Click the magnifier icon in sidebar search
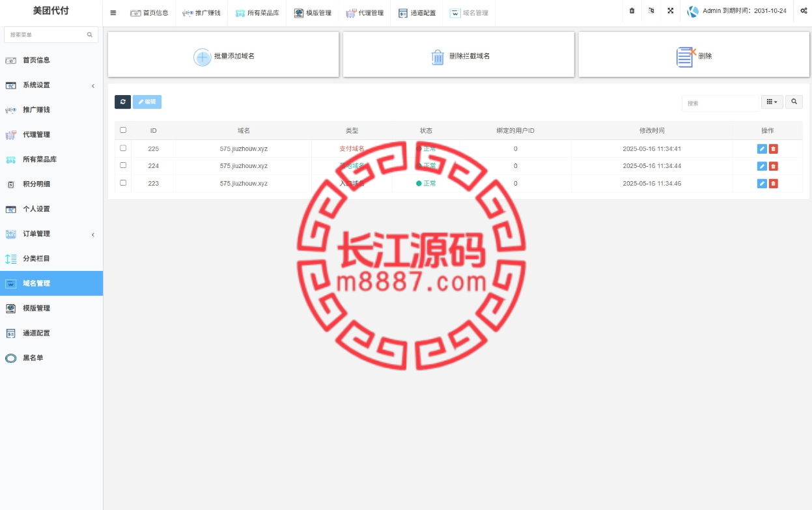This screenshot has width=812, height=510. (90, 35)
